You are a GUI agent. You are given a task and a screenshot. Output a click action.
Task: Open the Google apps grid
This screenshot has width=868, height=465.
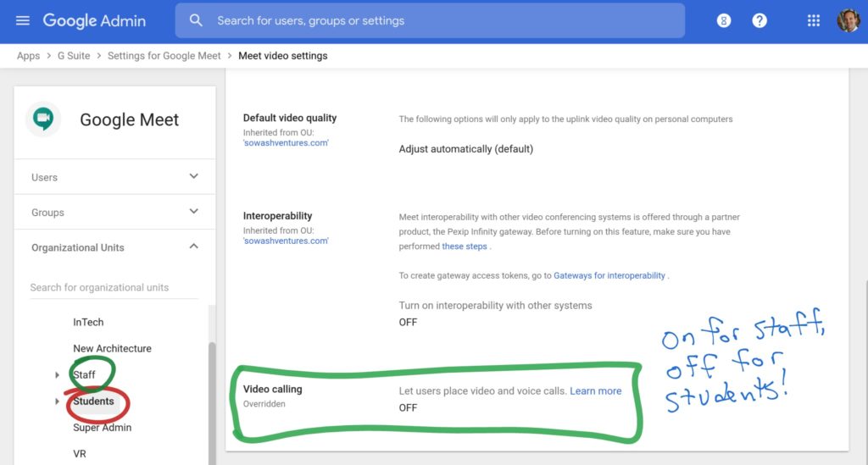pos(813,20)
